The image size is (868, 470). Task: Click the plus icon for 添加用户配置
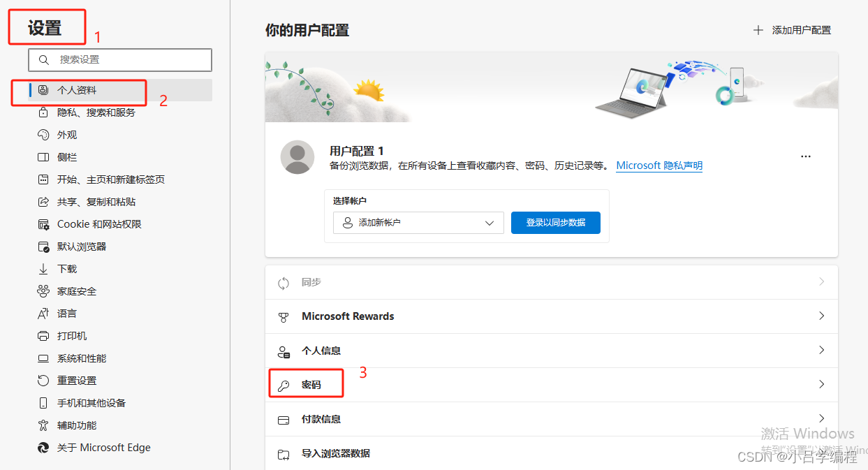758,30
